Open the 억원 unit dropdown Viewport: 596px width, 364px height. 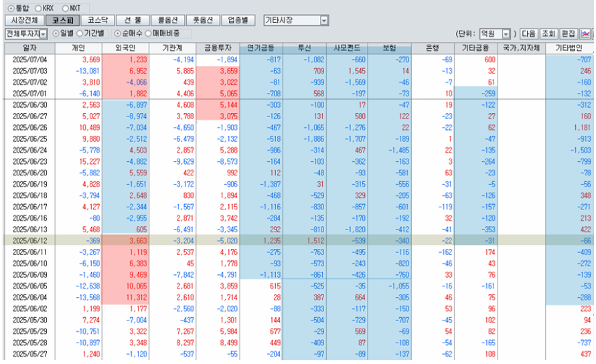point(506,33)
